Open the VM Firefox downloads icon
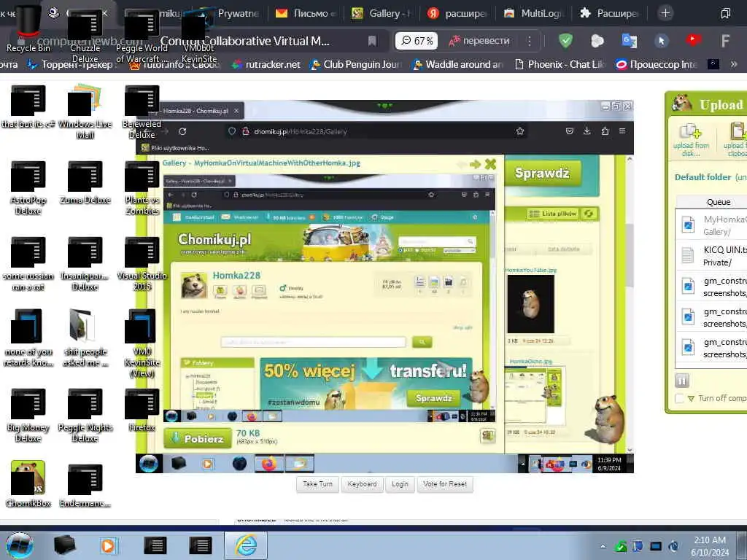747x560 pixels. (x=587, y=131)
